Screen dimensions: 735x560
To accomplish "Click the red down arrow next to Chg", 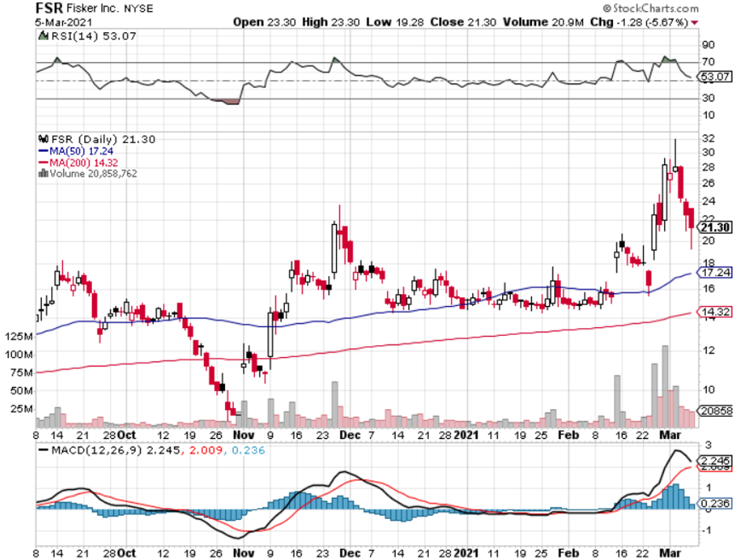I will tap(693, 23).
